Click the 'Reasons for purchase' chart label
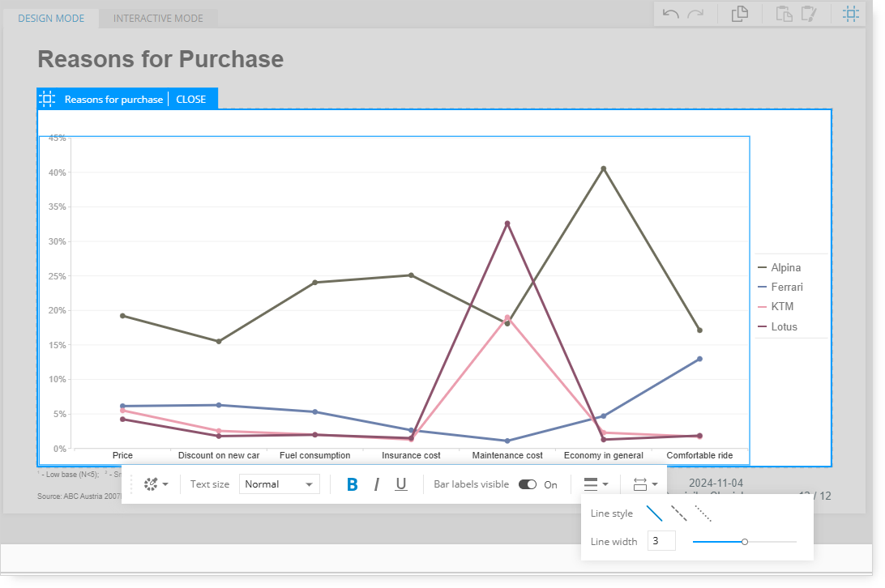The height and width of the screenshot is (588, 885). 113,100
